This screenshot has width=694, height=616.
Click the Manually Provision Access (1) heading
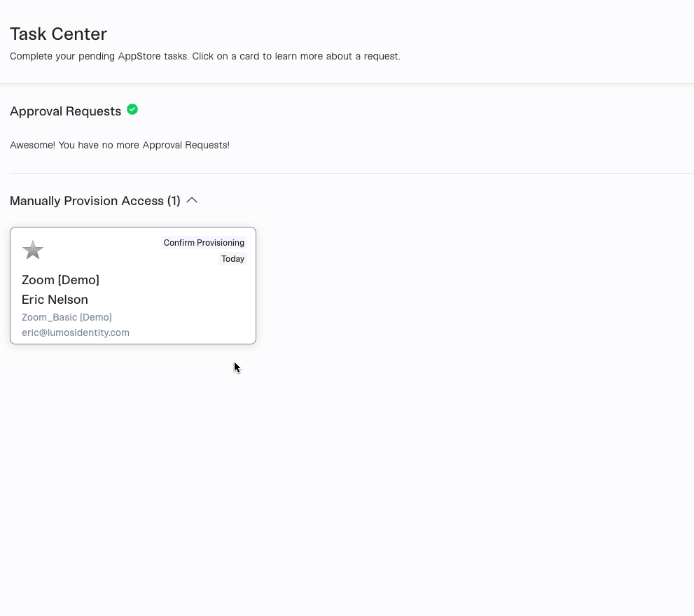(95, 201)
